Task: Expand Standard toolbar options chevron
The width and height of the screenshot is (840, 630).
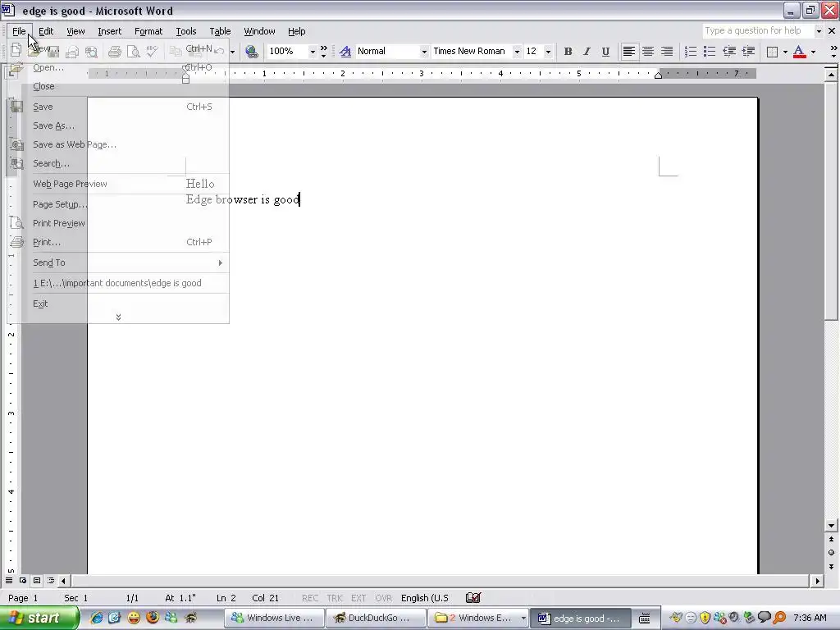Action: 323,52
